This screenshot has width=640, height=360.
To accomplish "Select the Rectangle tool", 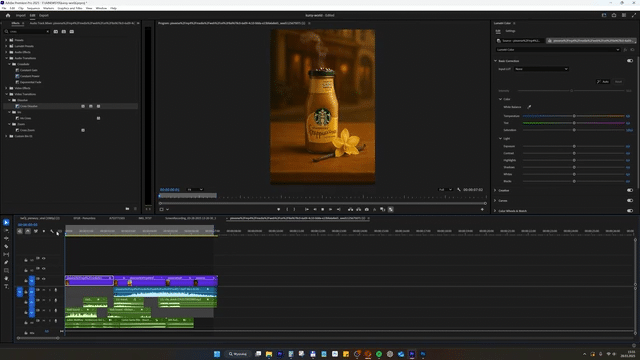I will (x=6, y=271).
